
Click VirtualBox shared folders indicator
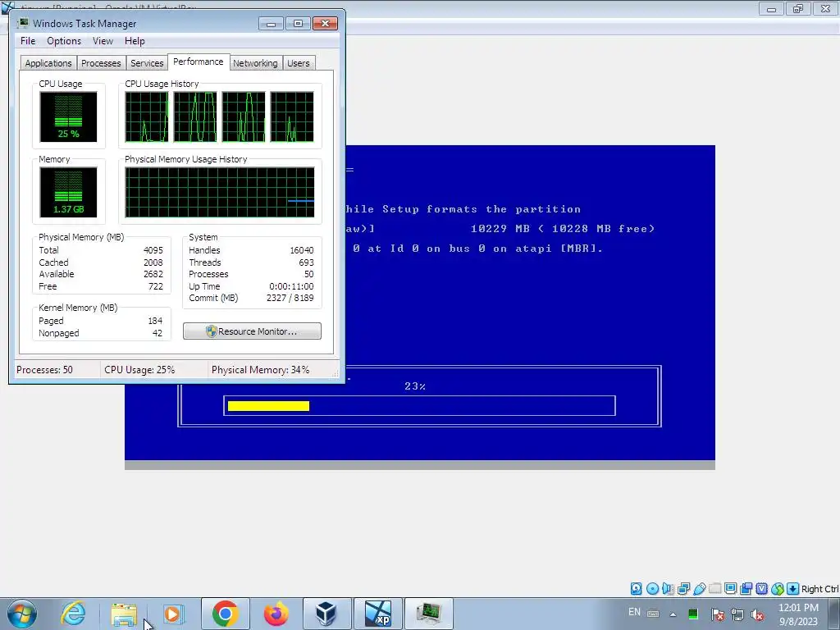click(x=714, y=589)
